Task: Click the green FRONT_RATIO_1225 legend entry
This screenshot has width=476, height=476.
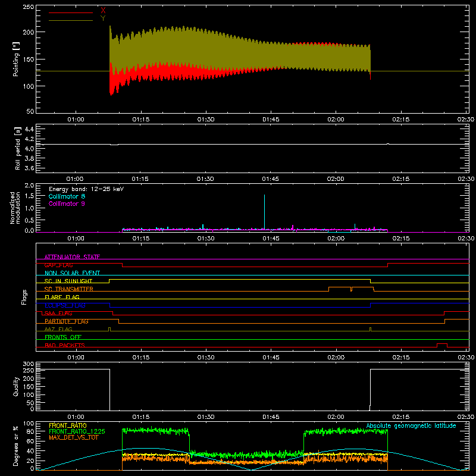Action: pos(77,431)
